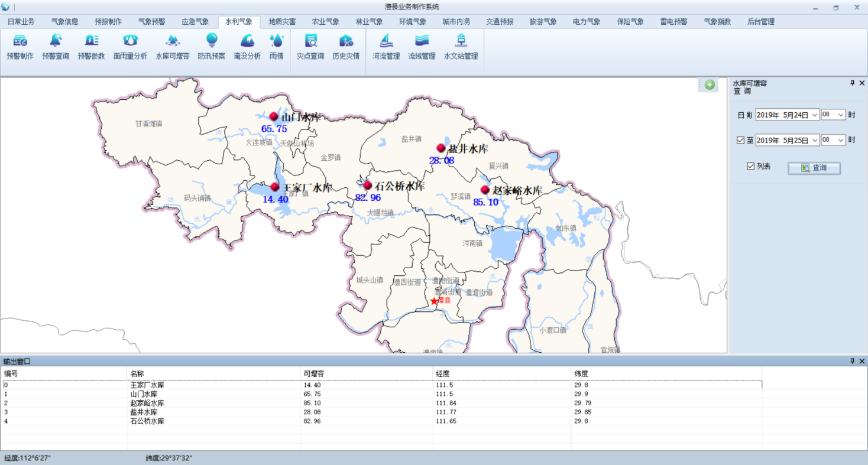Open the start hour 08 dropdown
Image resolution: width=868 pixels, height=465 pixels.
841,115
